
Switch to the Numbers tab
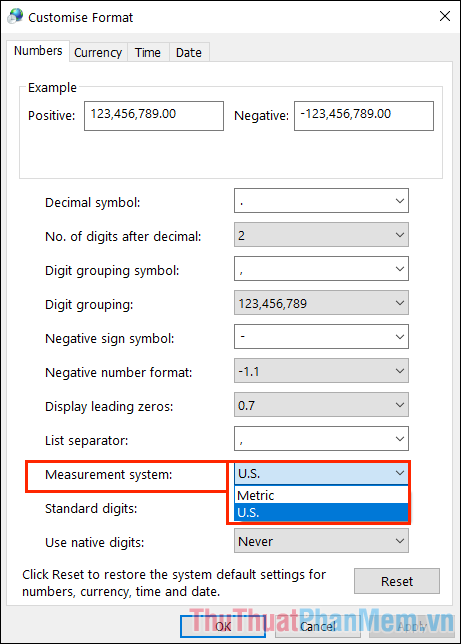(38, 51)
